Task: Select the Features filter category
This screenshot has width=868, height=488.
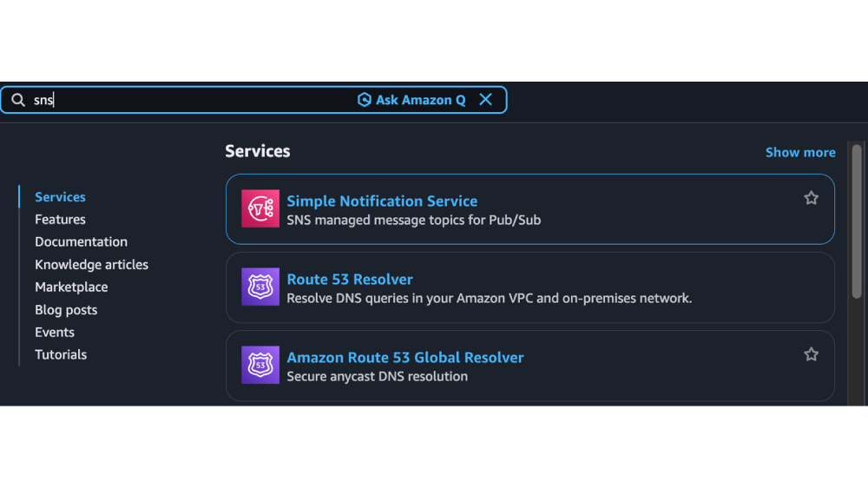Action: coord(60,220)
